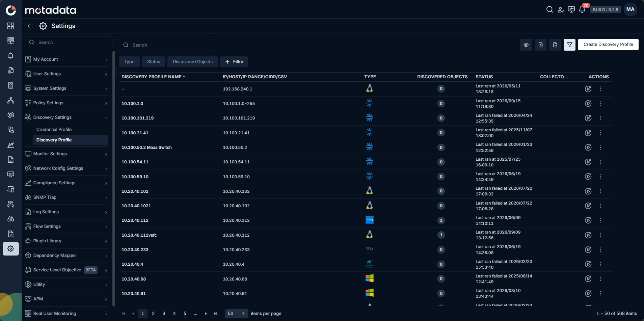Expand User Settings section
Screen dimensions: 644x321
(x=66, y=74)
